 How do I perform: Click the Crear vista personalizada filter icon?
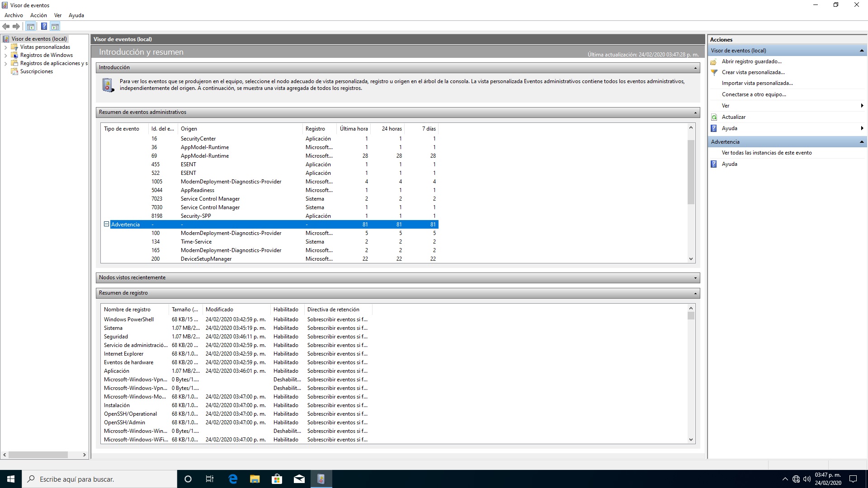click(714, 72)
